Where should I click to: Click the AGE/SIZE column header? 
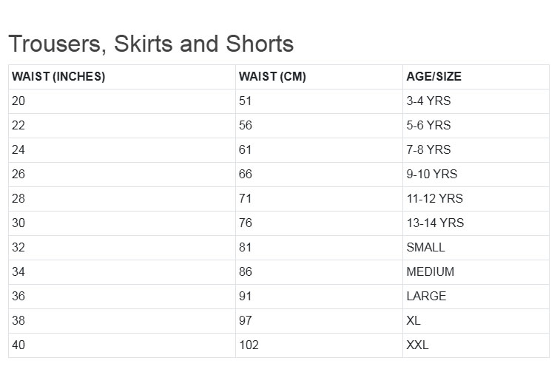434,76
